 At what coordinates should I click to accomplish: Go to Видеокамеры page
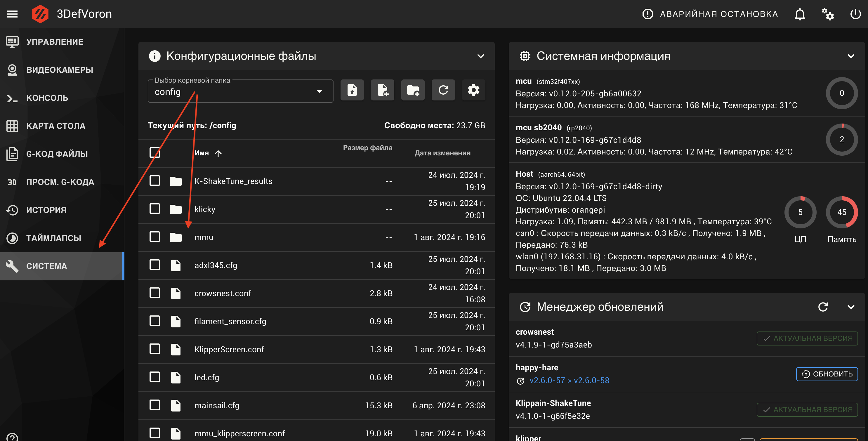tap(62, 70)
